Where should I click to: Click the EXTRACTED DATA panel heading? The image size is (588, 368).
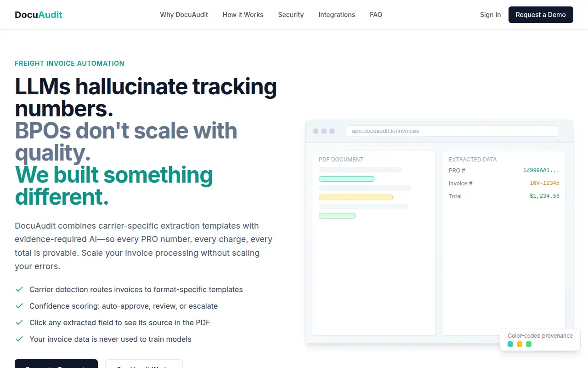(473, 160)
